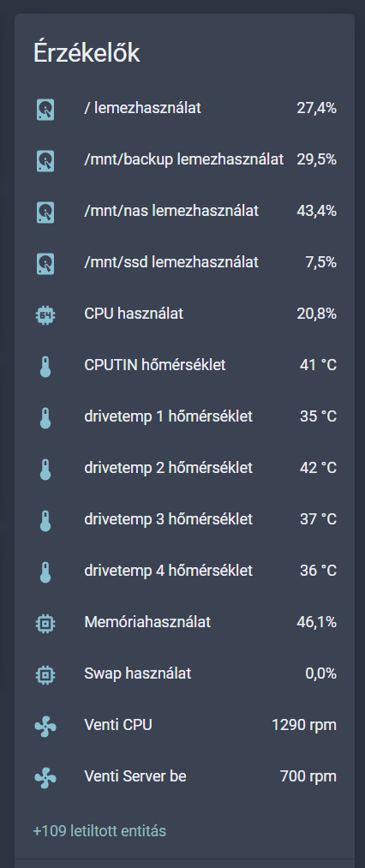Click the drivetemp 2 thermometer icon
365x868 pixels.
(45, 469)
